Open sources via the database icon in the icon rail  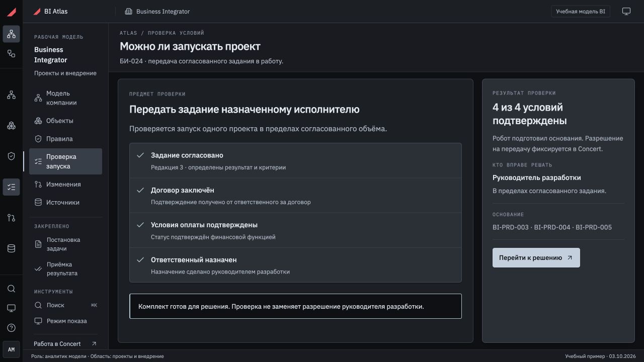[11, 248]
